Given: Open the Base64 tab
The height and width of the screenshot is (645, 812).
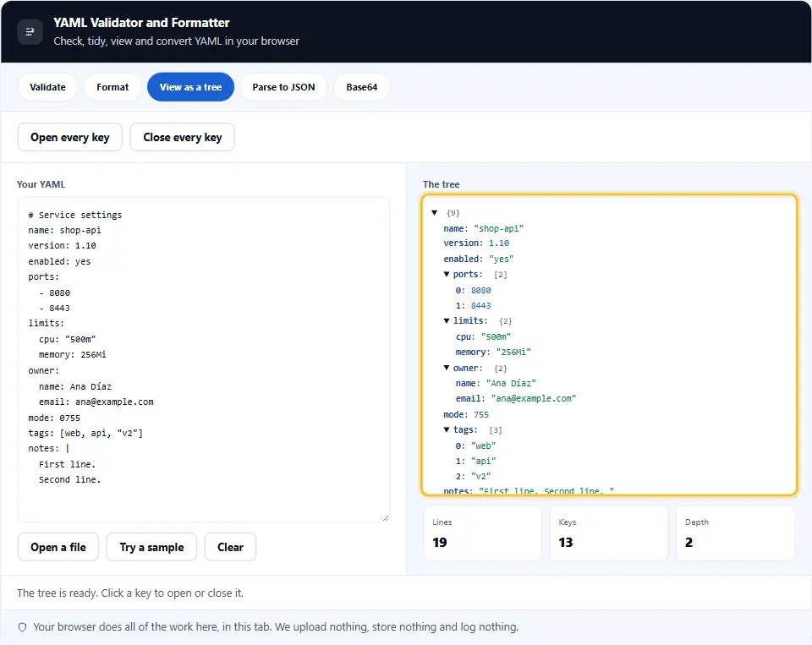Looking at the screenshot, I should (x=361, y=87).
